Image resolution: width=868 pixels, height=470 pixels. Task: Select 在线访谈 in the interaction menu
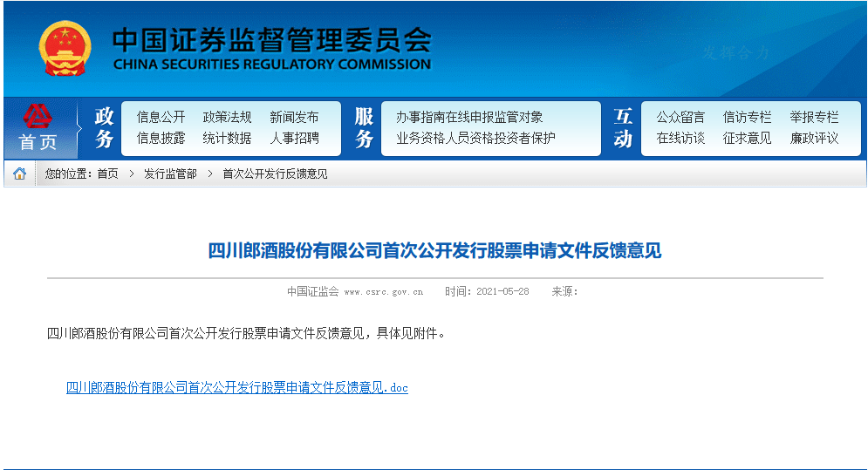680,138
